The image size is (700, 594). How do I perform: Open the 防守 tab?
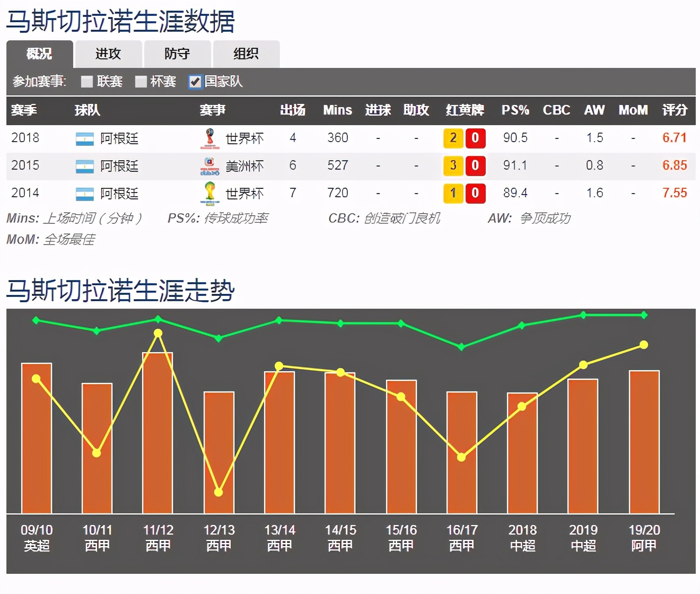(x=177, y=54)
